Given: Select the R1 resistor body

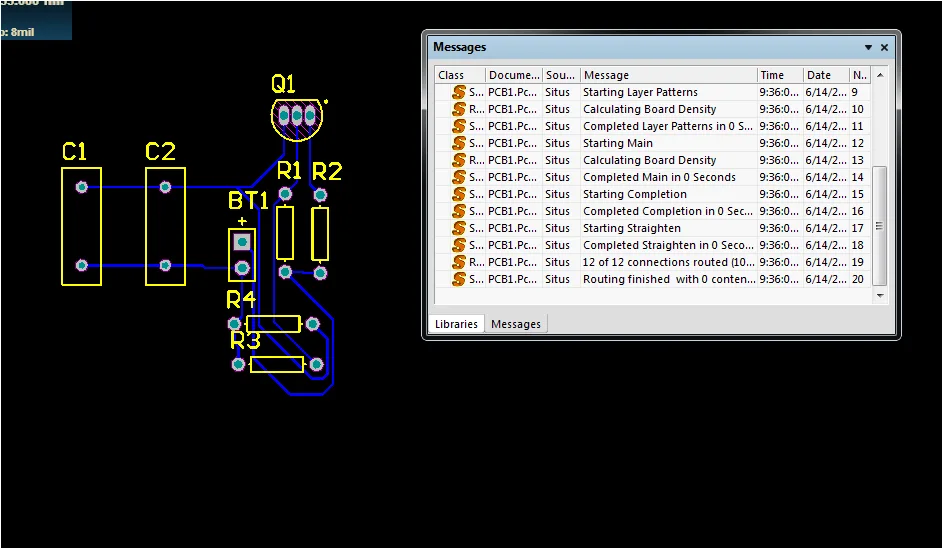Looking at the screenshot, I should (x=285, y=233).
